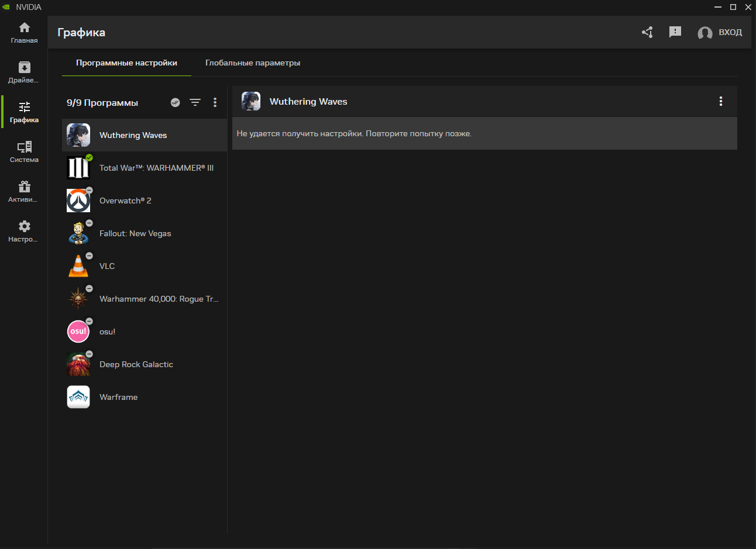The height and width of the screenshot is (549, 756).
Task: Select Wuthering Waves in program list
Action: pos(145,135)
